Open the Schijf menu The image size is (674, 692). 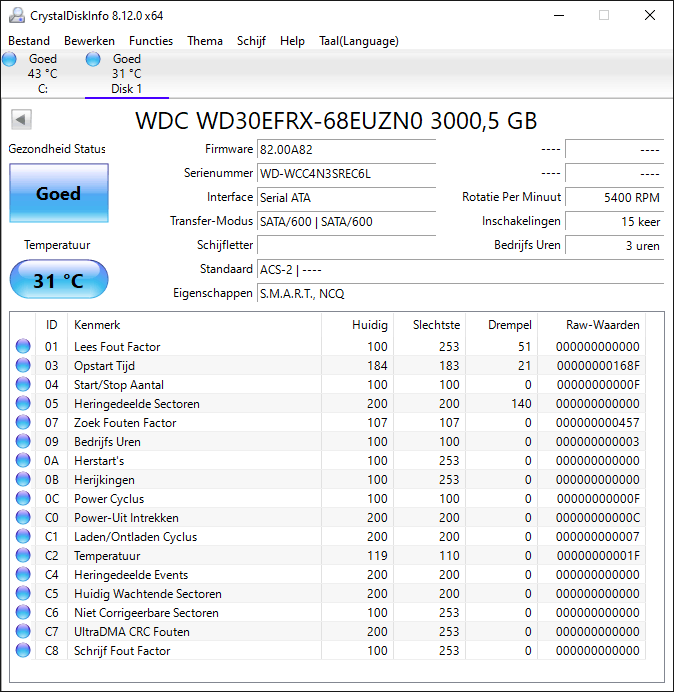[x=251, y=41]
